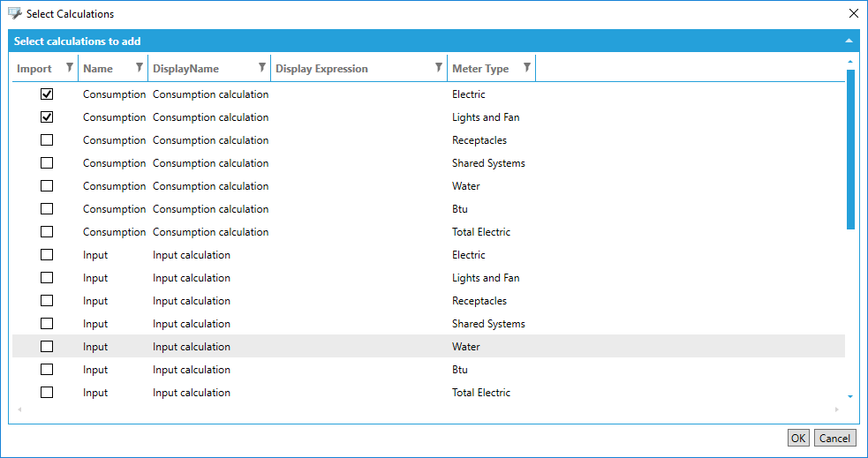Open filter for Display Expression column

click(x=439, y=68)
